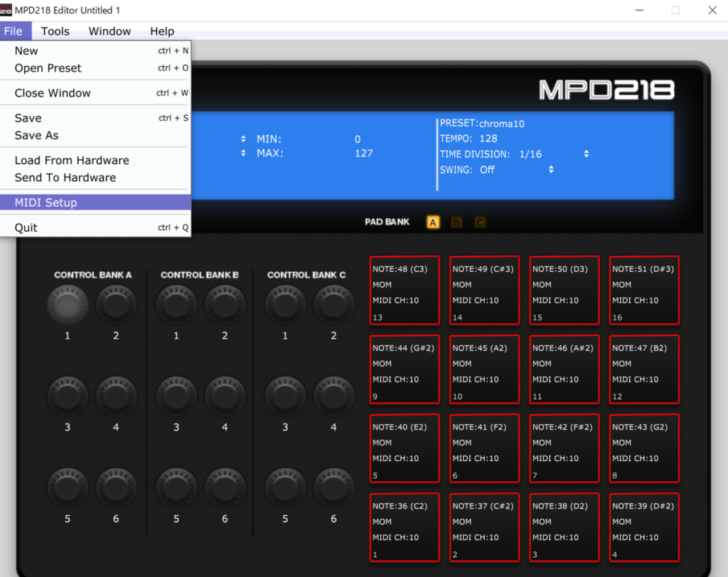Switch to Pad Bank A
Viewport: 728px width, 577px height.
(x=433, y=222)
